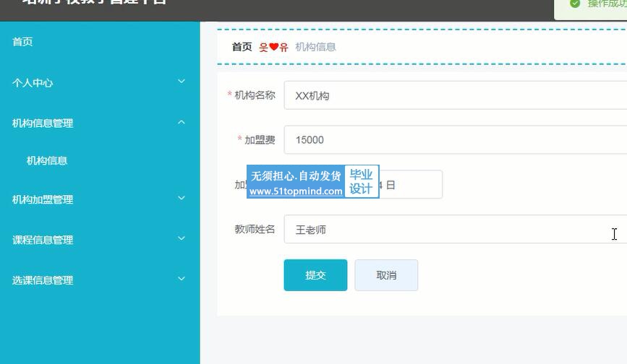The image size is (627, 364).
Task: Click the 机构信息 breadcrumb item
Action: [x=315, y=47]
